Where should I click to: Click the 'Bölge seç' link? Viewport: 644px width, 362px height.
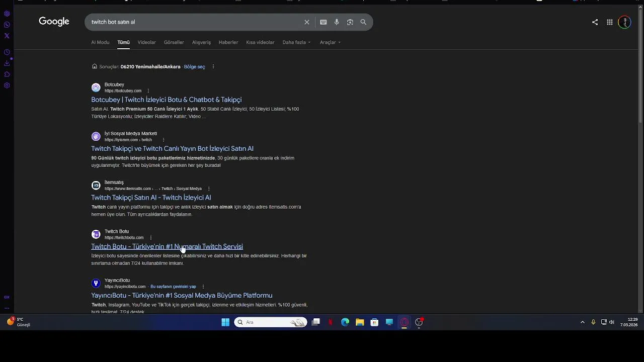tap(194, 67)
